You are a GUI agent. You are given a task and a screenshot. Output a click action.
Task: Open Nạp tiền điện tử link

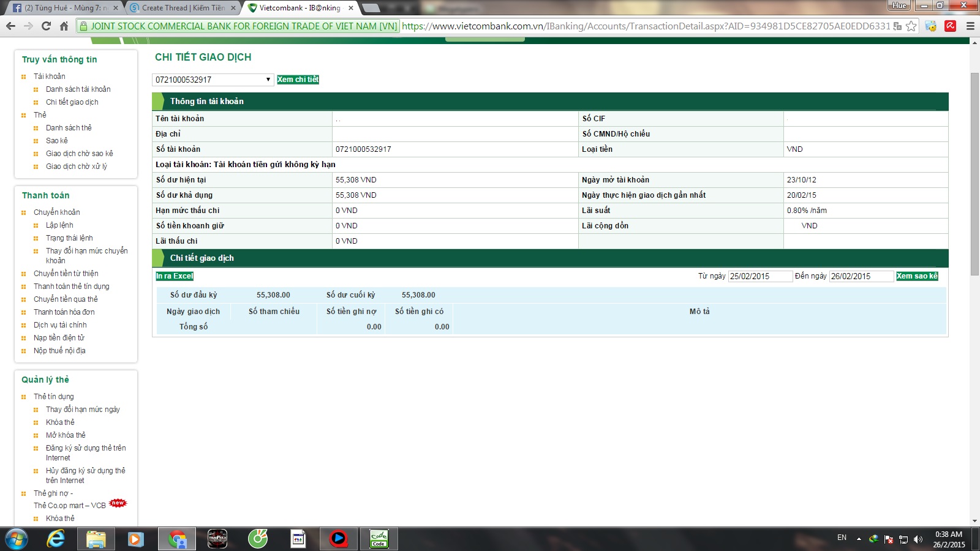click(x=59, y=338)
